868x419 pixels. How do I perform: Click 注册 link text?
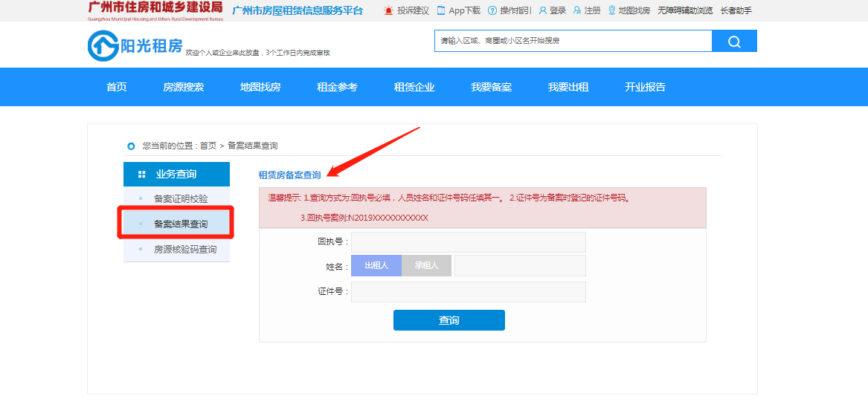(x=592, y=10)
